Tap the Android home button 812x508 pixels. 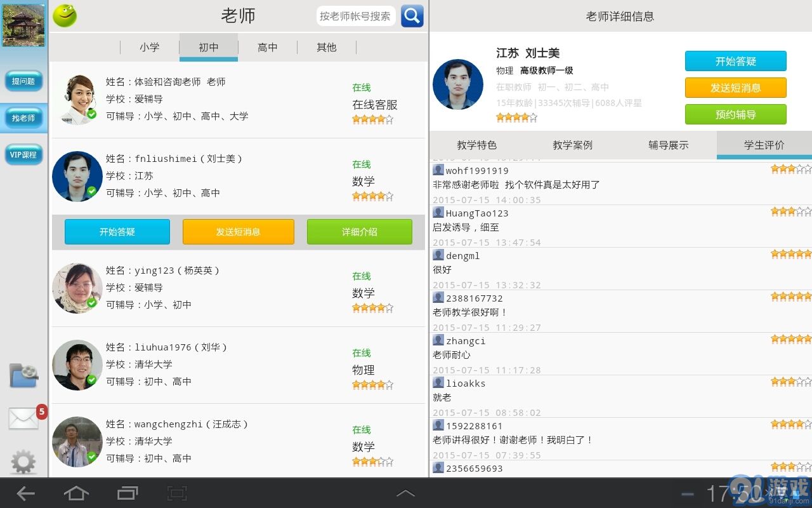click(76, 493)
